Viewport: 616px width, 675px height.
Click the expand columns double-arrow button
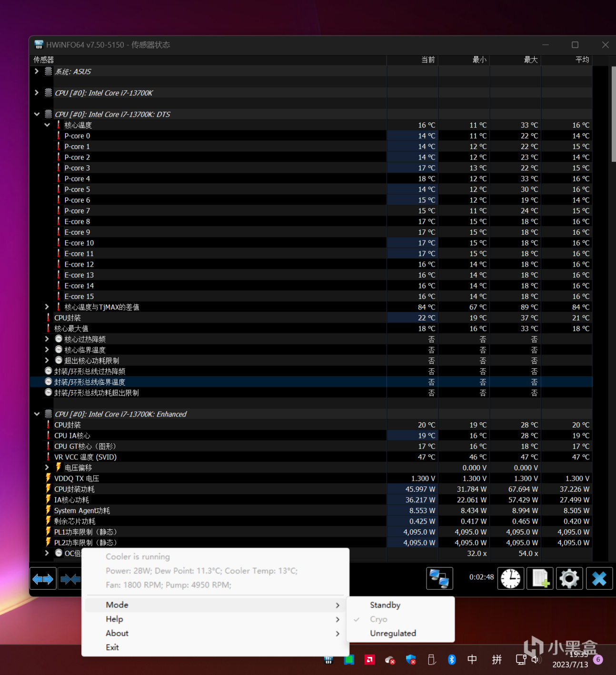click(x=43, y=579)
